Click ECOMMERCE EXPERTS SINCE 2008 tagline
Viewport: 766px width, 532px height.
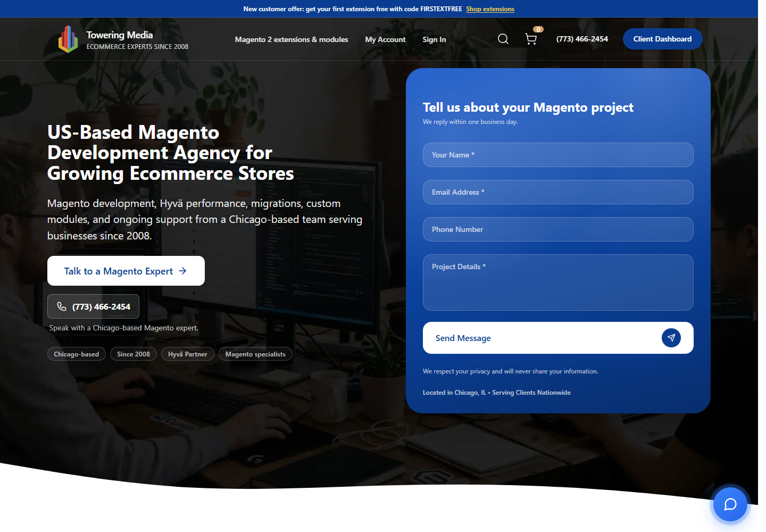pos(137,47)
